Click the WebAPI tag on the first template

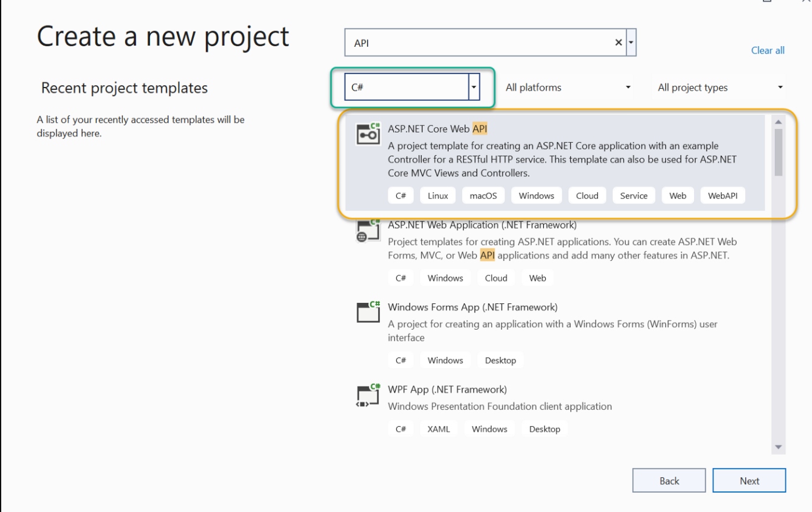tap(723, 196)
